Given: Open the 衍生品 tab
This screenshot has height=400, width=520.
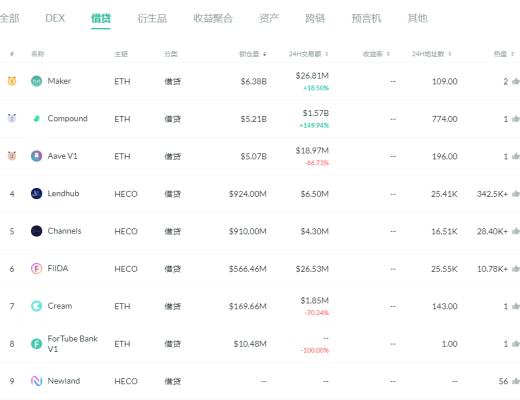Looking at the screenshot, I should tap(152, 18).
